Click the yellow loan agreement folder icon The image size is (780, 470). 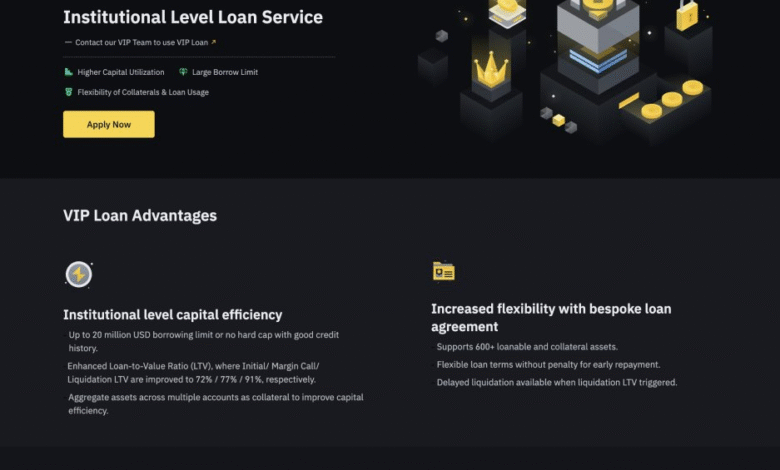pos(443,271)
